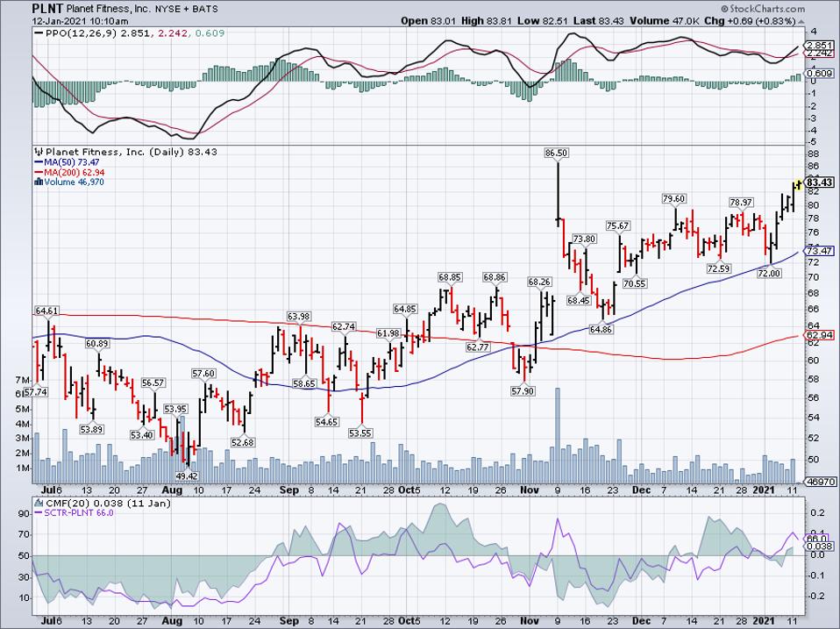
Task: Click the 78.97 high price label
Action: 741,203
